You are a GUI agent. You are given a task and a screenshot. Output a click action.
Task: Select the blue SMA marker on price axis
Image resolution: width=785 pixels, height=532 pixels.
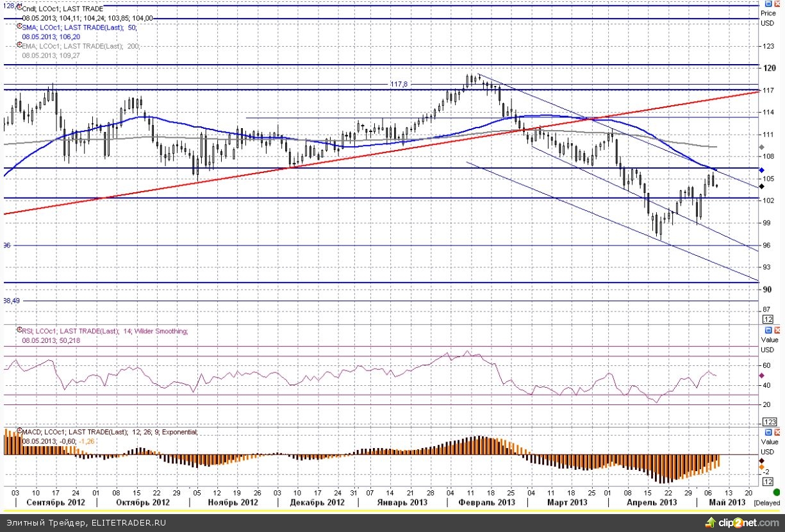point(762,170)
